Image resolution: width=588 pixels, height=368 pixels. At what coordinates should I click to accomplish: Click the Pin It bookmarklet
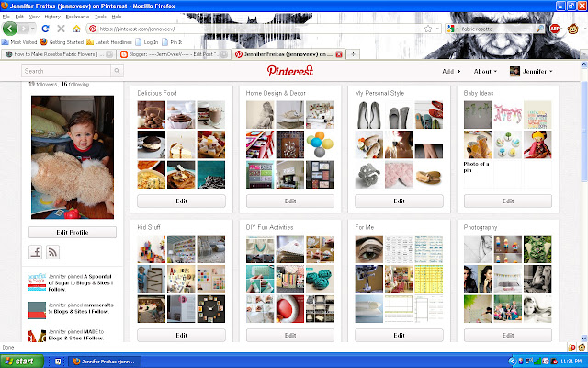[x=172, y=42]
